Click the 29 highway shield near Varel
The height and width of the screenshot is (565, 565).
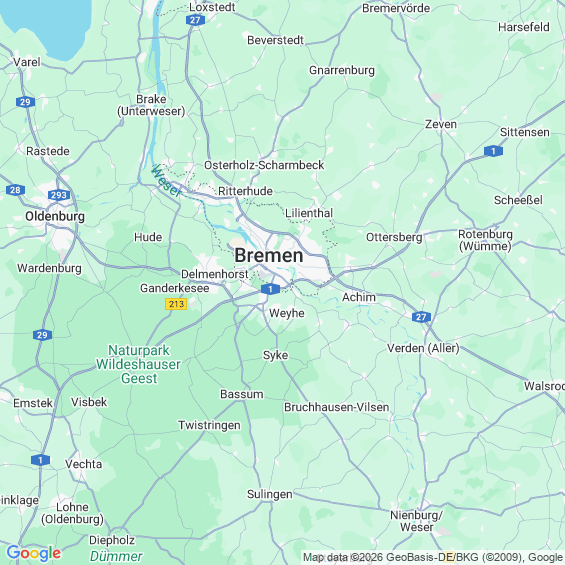[x=25, y=102]
